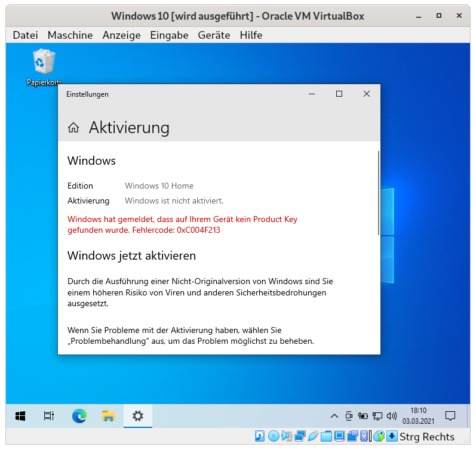The width and height of the screenshot is (476, 450).
Task: Open the Action Center notifications icon
Action: pos(450,416)
